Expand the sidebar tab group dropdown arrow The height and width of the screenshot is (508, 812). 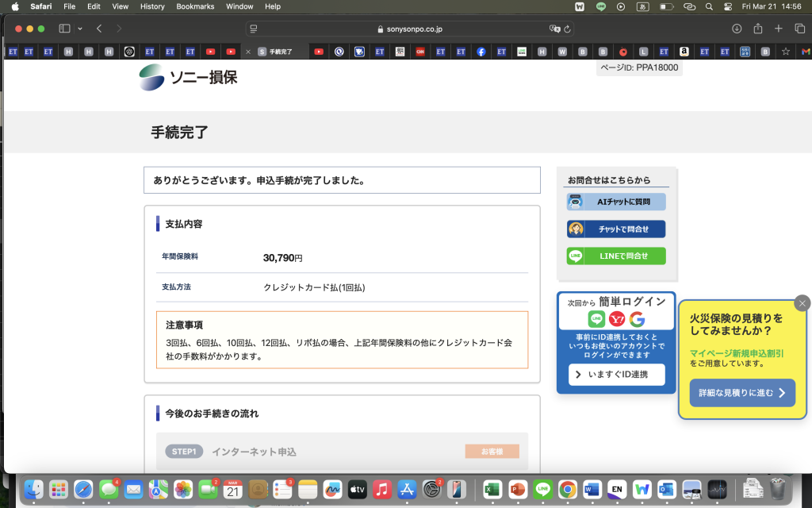pos(80,29)
